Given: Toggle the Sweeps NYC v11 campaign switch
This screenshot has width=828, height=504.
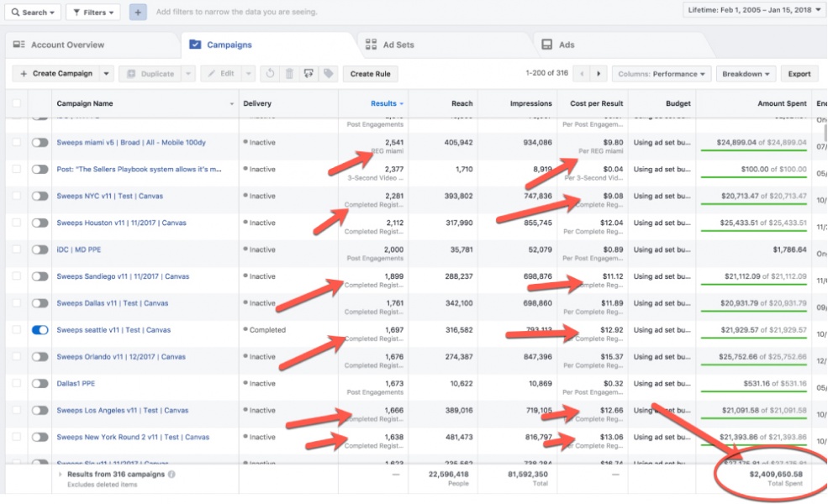Looking at the screenshot, I should point(40,196).
